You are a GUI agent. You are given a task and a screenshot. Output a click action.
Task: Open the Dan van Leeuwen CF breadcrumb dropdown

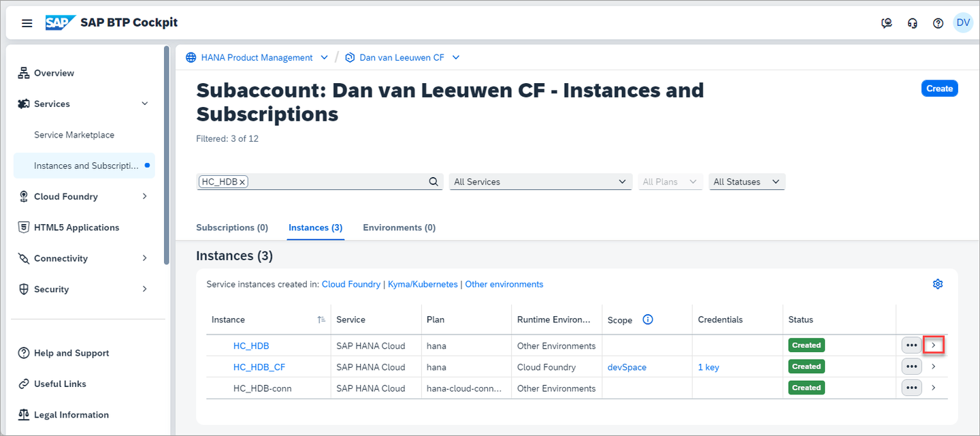pyautogui.click(x=456, y=58)
